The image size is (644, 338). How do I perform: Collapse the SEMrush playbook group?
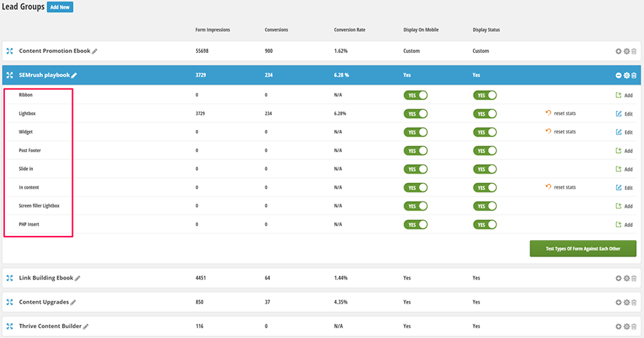pyautogui.click(x=618, y=76)
